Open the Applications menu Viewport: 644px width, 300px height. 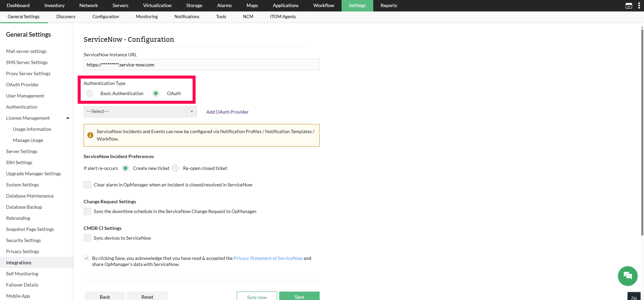pos(286,5)
